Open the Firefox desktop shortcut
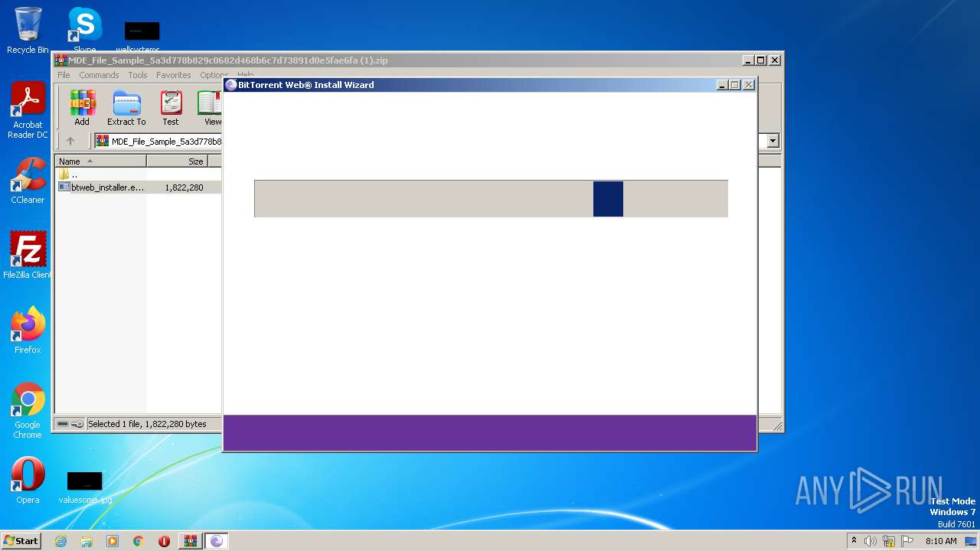 point(28,331)
